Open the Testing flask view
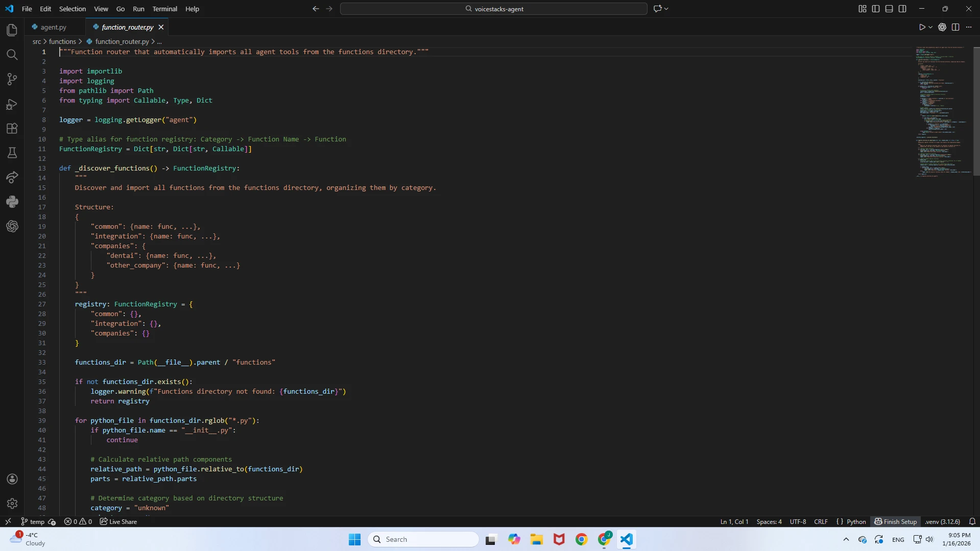 tap(12, 153)
